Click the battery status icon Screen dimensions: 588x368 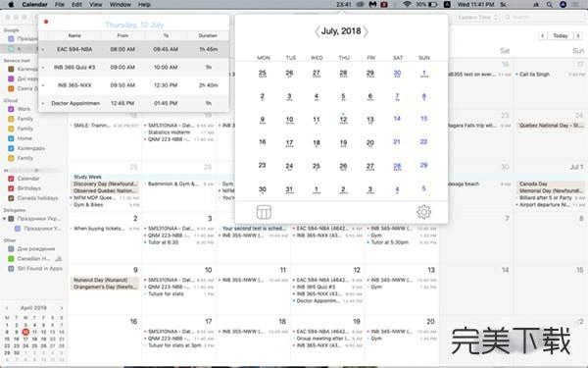433,5
